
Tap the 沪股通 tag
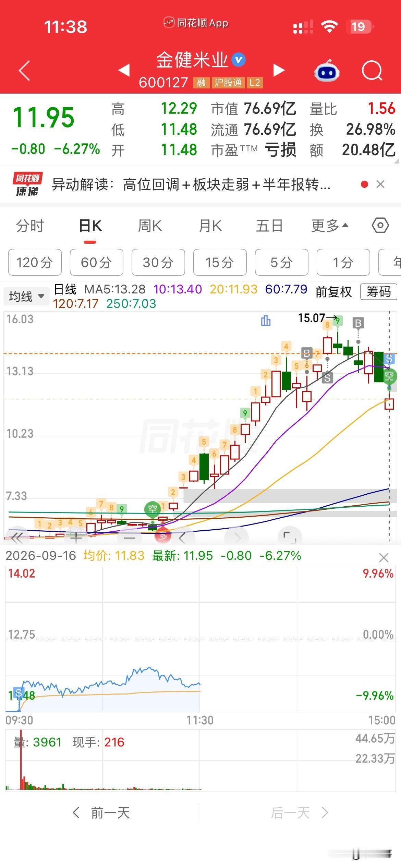tap(228, 83)
